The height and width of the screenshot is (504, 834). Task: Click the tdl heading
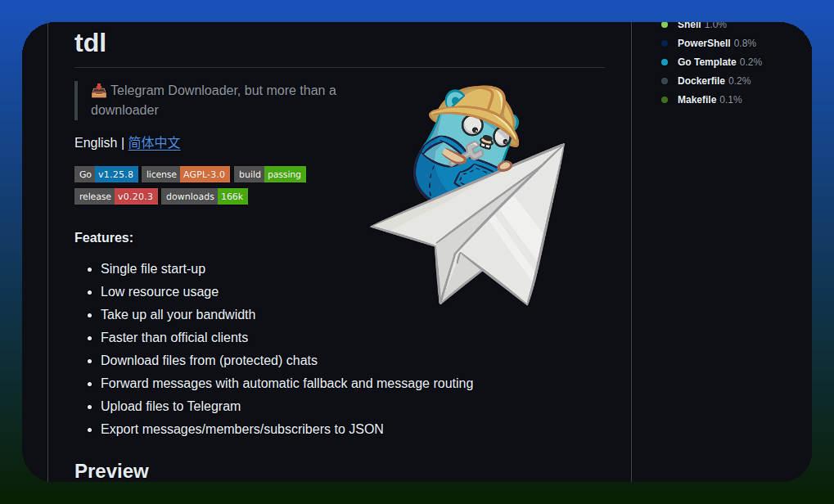[90, 43]
